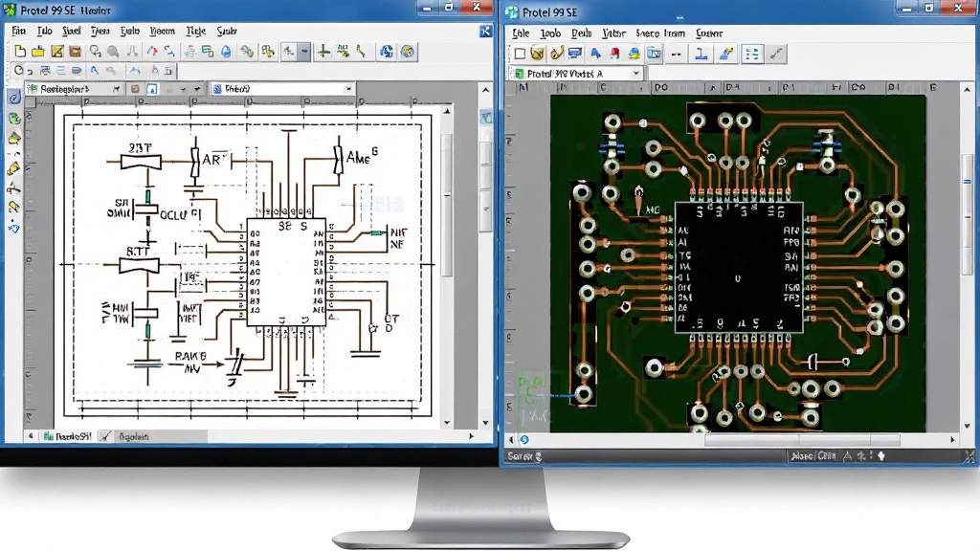Click the red marker icon in PCB toolbar
The height and width of the screenshot is (551, 980).
(x=615, y=54)
